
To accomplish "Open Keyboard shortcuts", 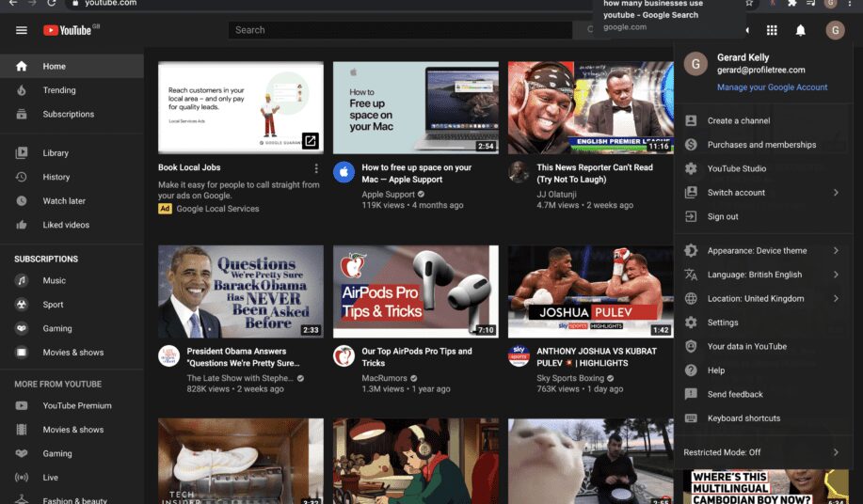I will [x=763, y=418].
